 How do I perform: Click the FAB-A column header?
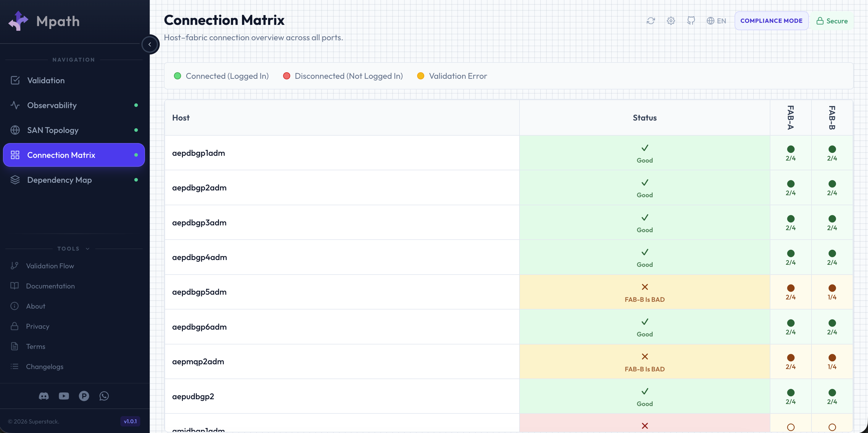[790, 118]
